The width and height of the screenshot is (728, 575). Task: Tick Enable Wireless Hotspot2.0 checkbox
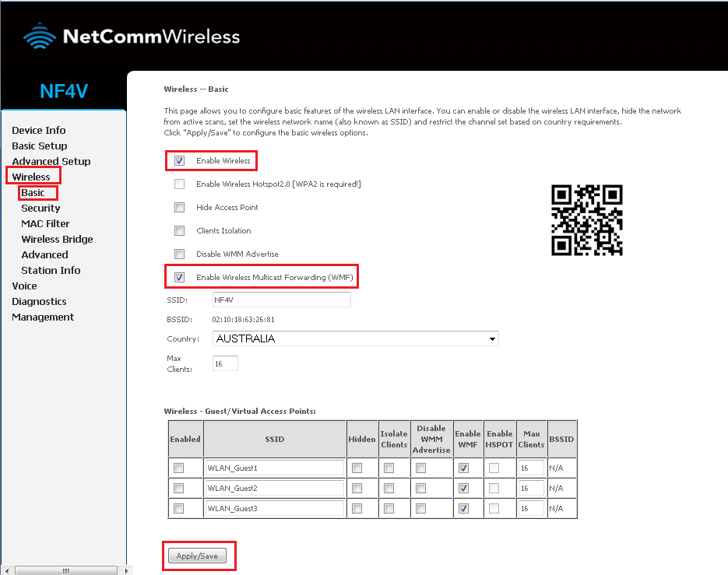(x=179, y=184)
